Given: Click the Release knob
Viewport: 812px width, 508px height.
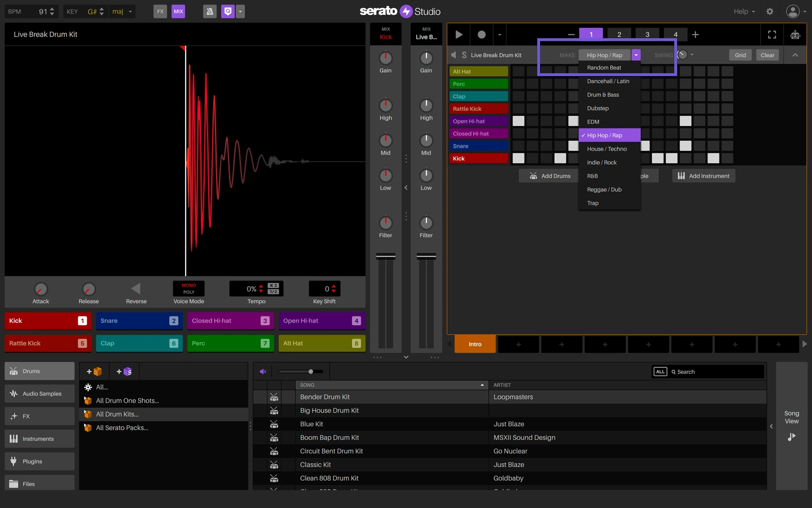Looking at the screenshot, I should pyautogui.click(x=88, y=289).
